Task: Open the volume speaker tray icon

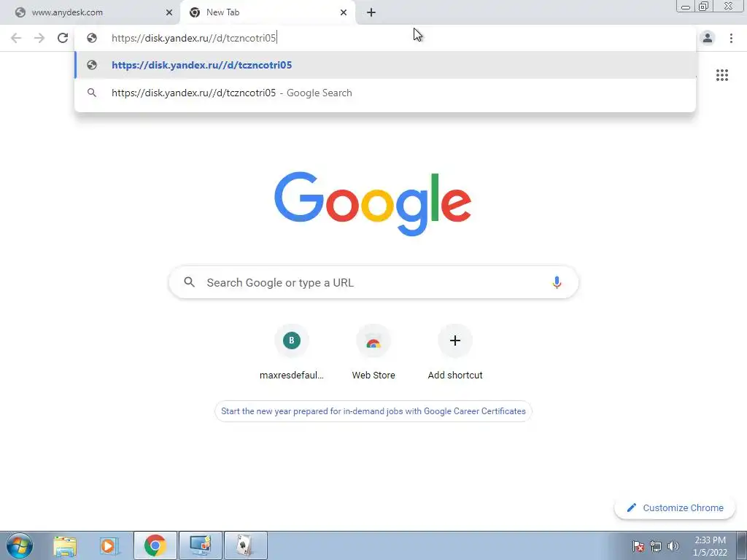Action: [x=673, y=546]
